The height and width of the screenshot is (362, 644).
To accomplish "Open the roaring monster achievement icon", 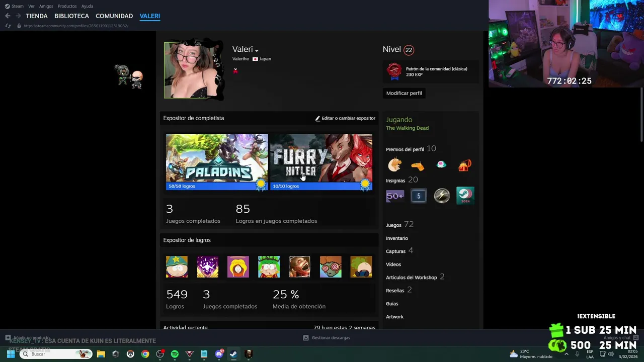I will [300, 267].
